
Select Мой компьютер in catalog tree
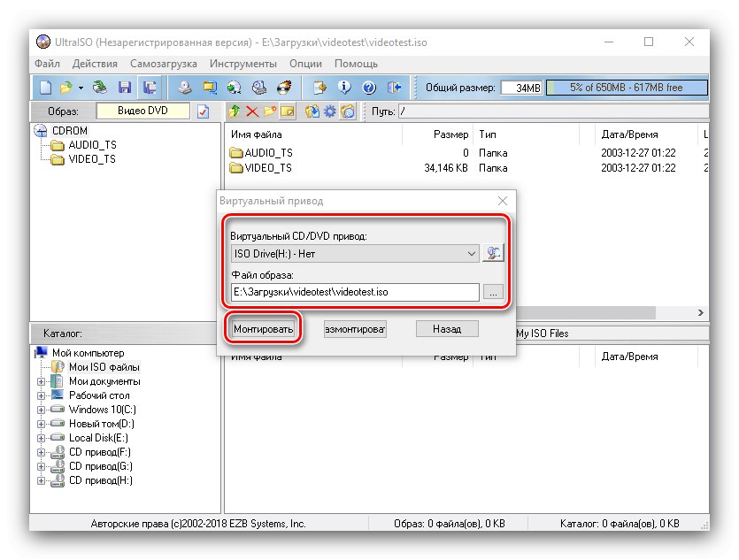coord(89,353)
